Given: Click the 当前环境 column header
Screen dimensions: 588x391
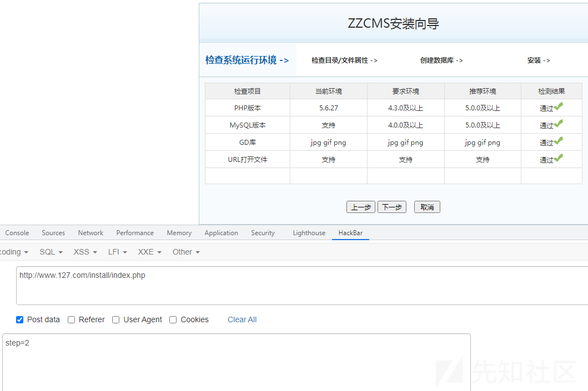Looking at the screenshot, I should (x=329, y=91).
